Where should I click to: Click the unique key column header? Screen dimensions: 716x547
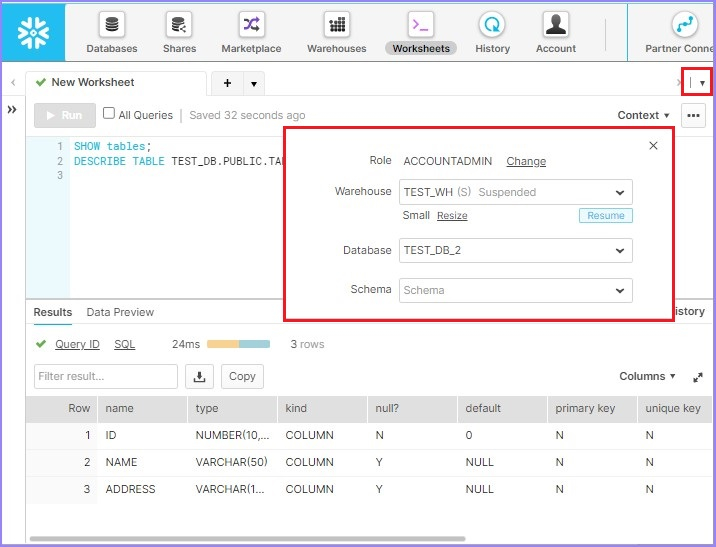[x=674, y=409]
